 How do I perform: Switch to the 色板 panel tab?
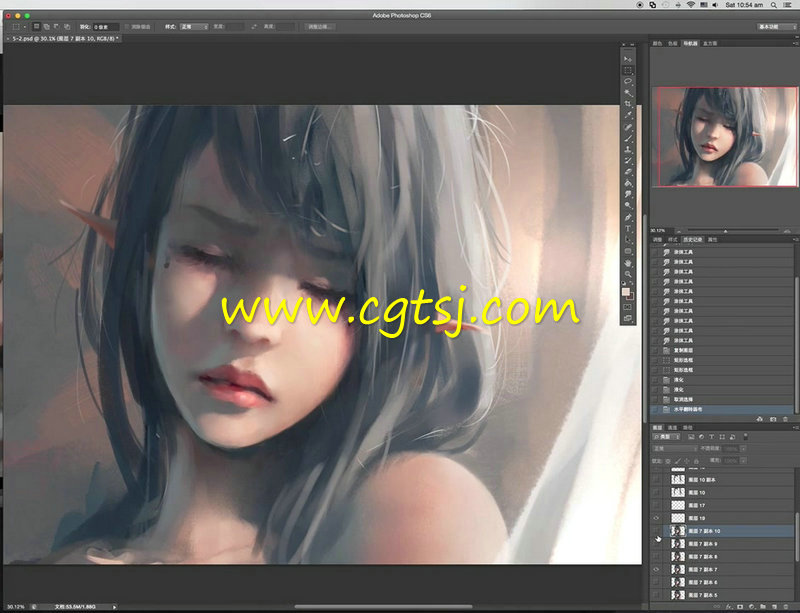pos(673,43)
